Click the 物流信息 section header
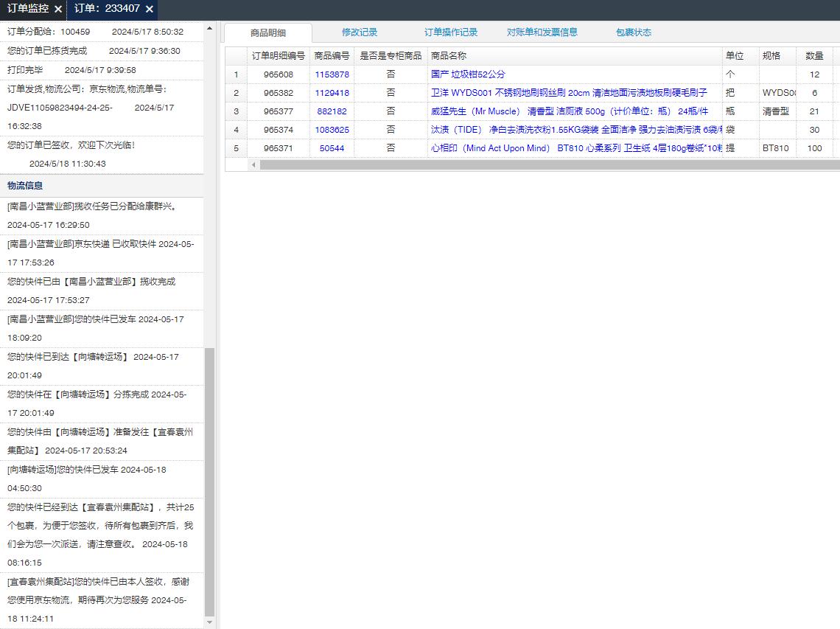 [x=102, y=186]
